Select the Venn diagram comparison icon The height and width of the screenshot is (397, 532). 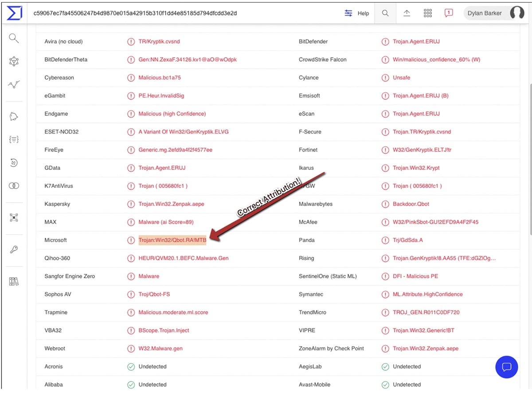coord(13,185)
